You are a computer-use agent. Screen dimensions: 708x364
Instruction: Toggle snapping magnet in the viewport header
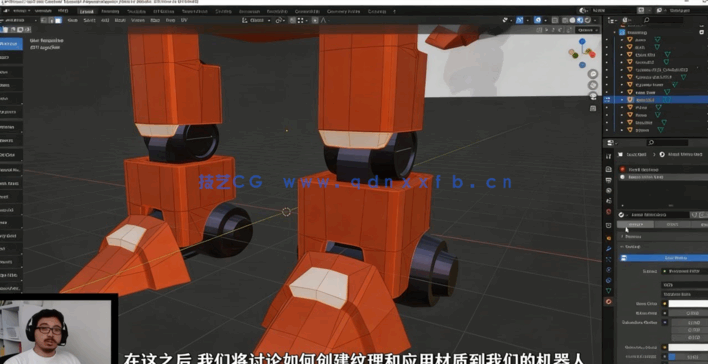292,20
